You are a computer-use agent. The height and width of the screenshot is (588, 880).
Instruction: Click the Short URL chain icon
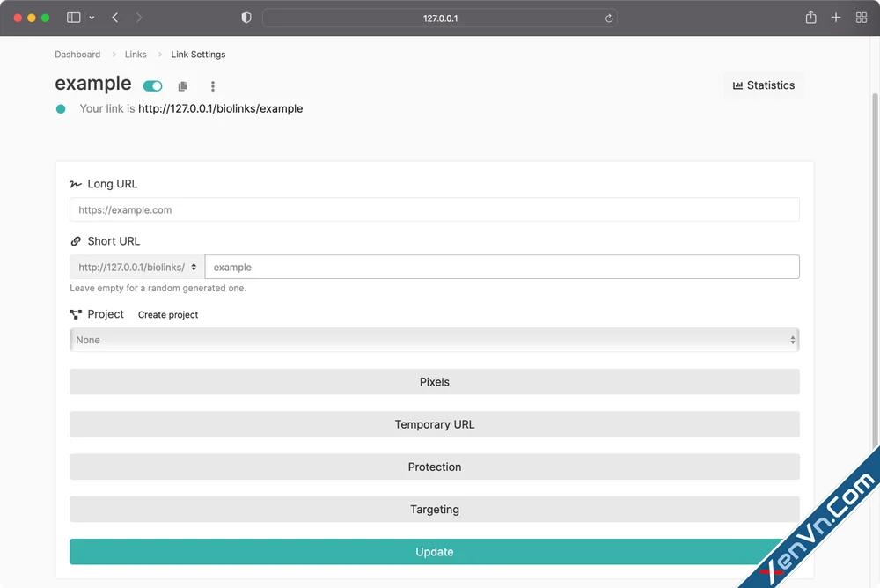76,241
